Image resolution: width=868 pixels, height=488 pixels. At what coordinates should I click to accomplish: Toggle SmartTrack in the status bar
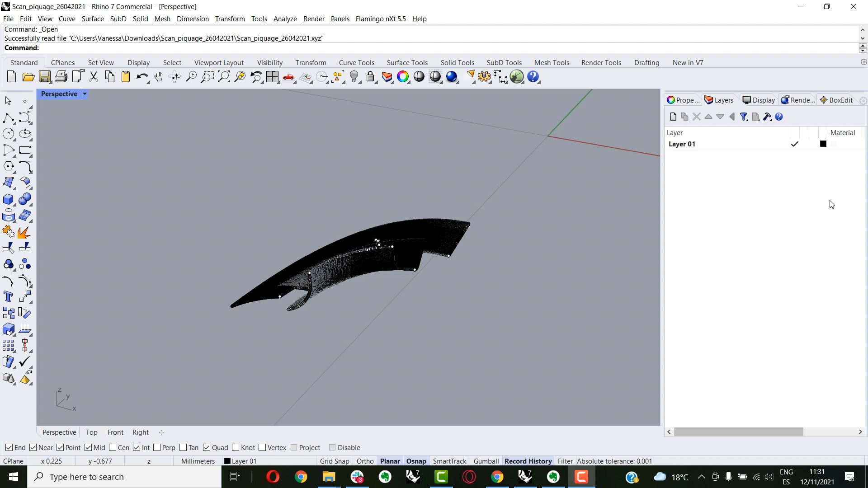[x=449, y=461]
